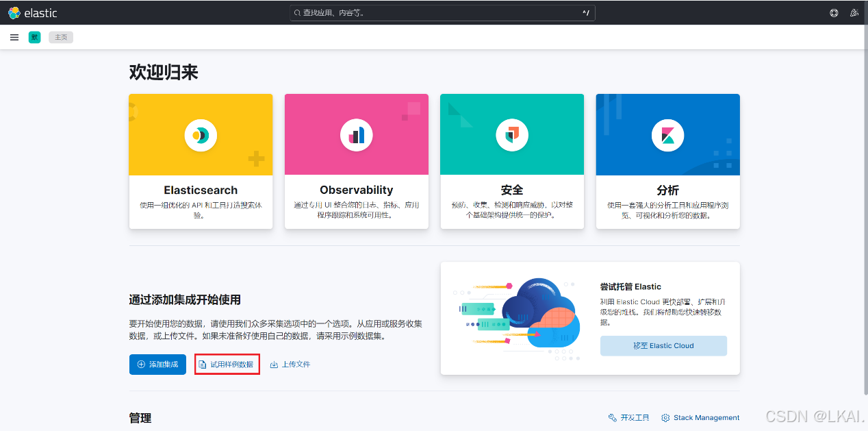This screenshot has width=868, height=431.
Task: Click the 分析 card description text
Action: pos(668,210)
